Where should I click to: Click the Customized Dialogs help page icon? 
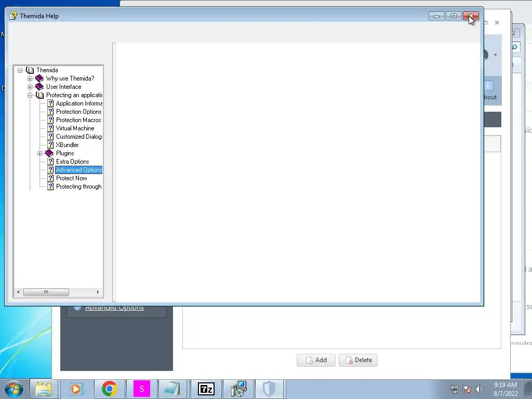tap(50, 137)
